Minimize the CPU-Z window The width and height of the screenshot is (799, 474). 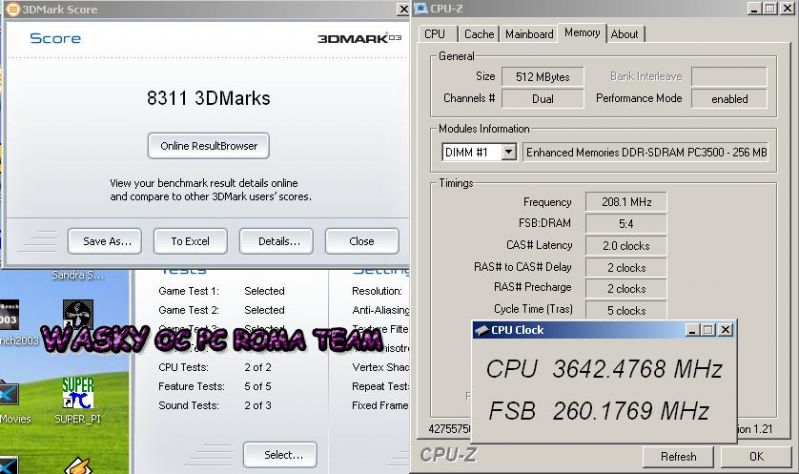(x=754, y=9)
